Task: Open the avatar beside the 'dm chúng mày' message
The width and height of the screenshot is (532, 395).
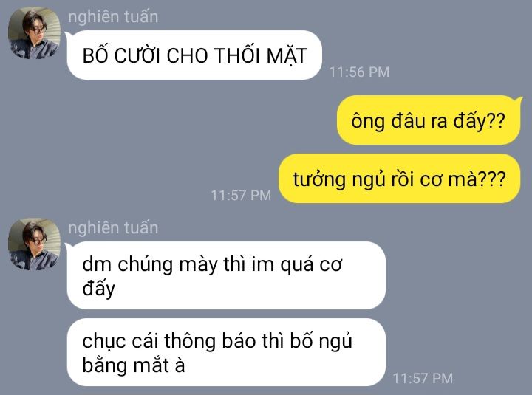Action: [34, 244]
